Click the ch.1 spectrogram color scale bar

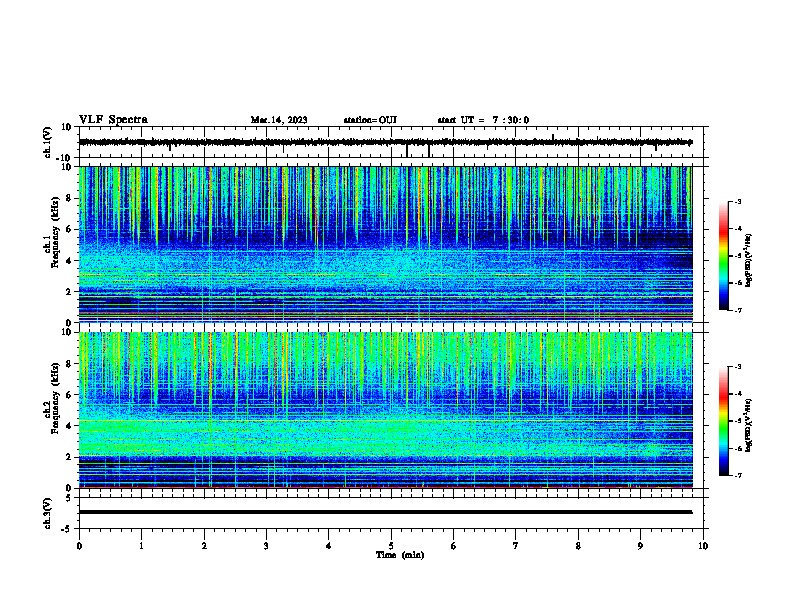[724, 256]
